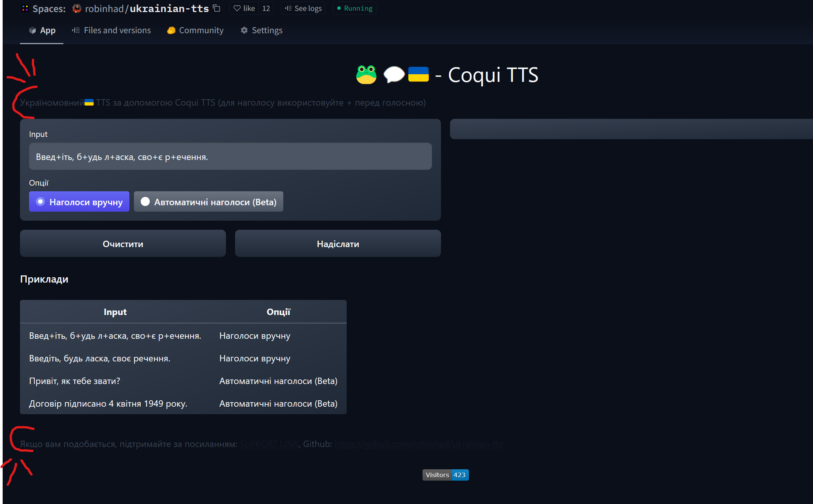Click the Running status indicator
813x504 pixels.
click(x=354, y=8)
